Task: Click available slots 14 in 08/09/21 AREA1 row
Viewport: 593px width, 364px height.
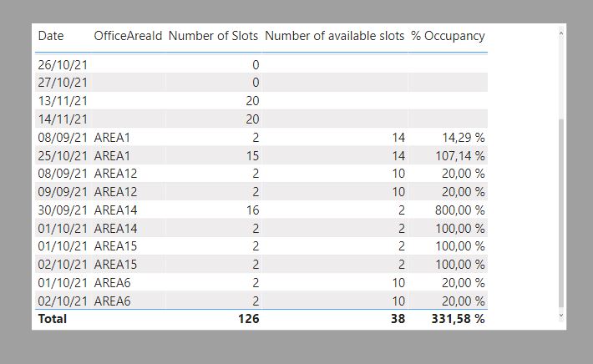Action: pos(398,138)
